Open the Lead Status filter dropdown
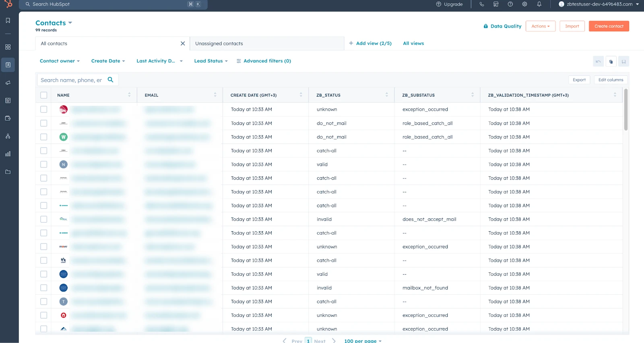644x343 pixels. tap(211, 61)
